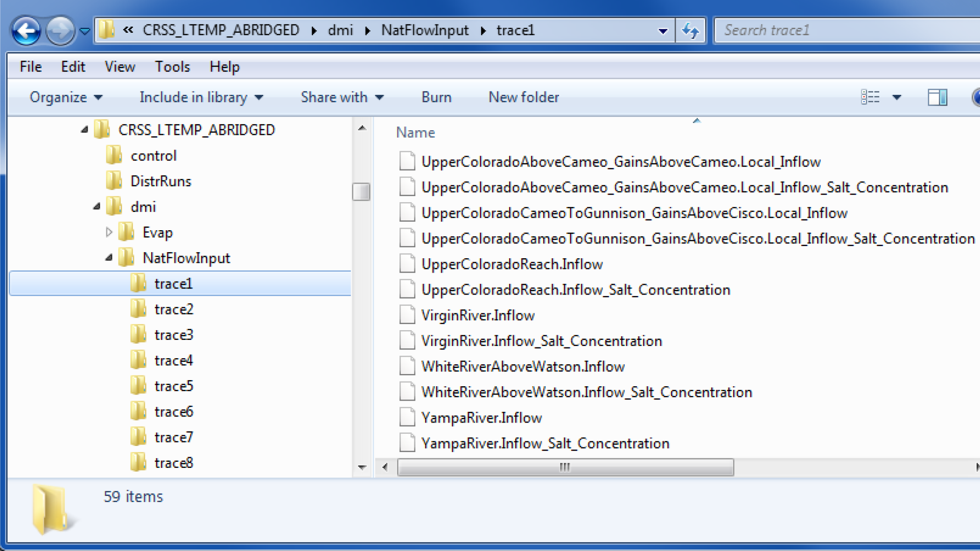
Task: Expand the Evap folder in tree
Action: pos(109,232)
